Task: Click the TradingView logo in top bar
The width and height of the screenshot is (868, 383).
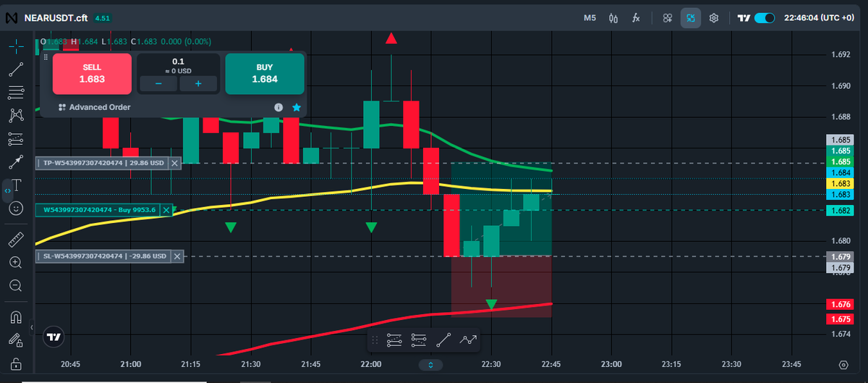Action: pyautogui.click(x=744, y=18)
